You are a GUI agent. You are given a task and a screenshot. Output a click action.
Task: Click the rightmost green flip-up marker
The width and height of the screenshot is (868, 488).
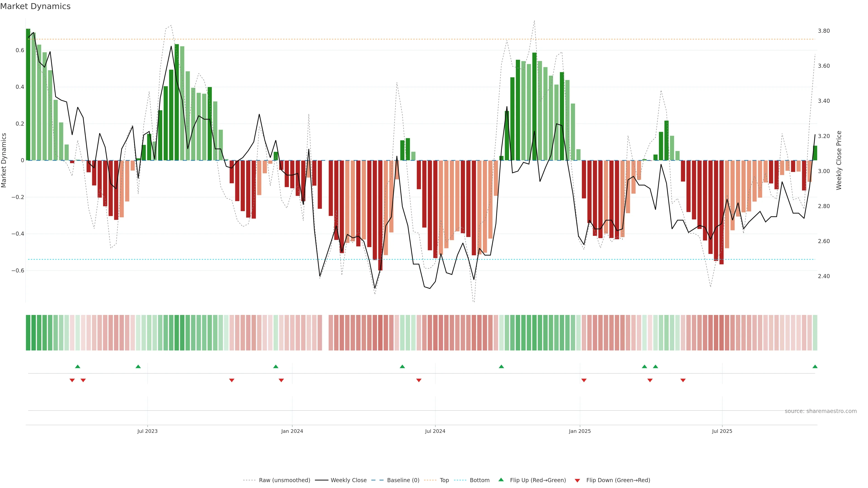pyautogui.click(x=815, y=366)
